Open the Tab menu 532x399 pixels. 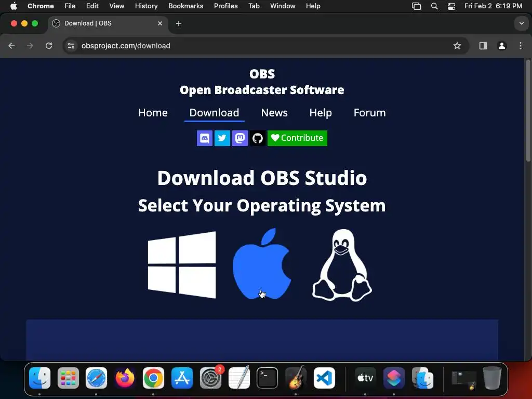[254, 6]
